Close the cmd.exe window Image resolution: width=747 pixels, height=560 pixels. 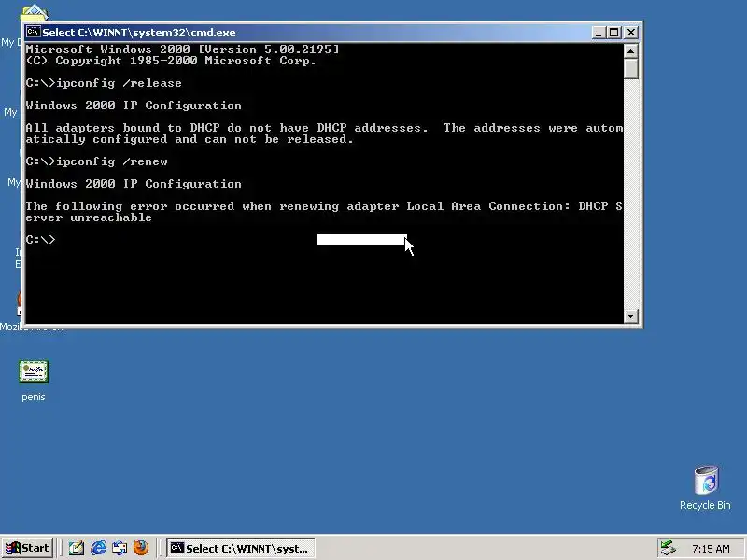click(631, 33)
